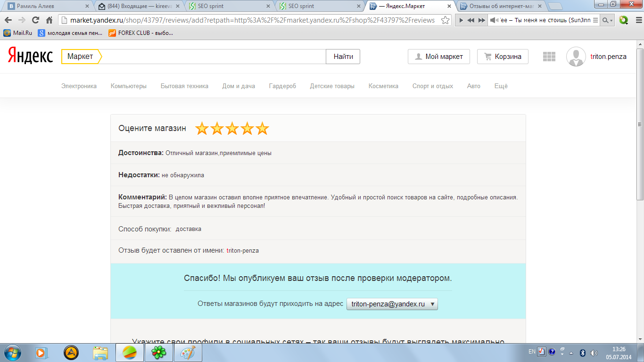The width and height of the screenshot is (644, 362).
Task: Open Windows Explorer from taskbar
Action: (x=100, y=352)
